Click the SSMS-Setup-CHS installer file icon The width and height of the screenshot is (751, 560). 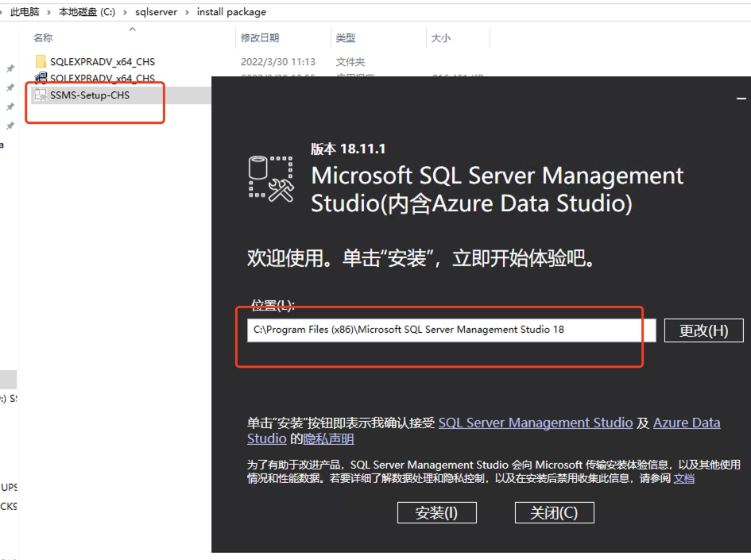click(41, 95)
